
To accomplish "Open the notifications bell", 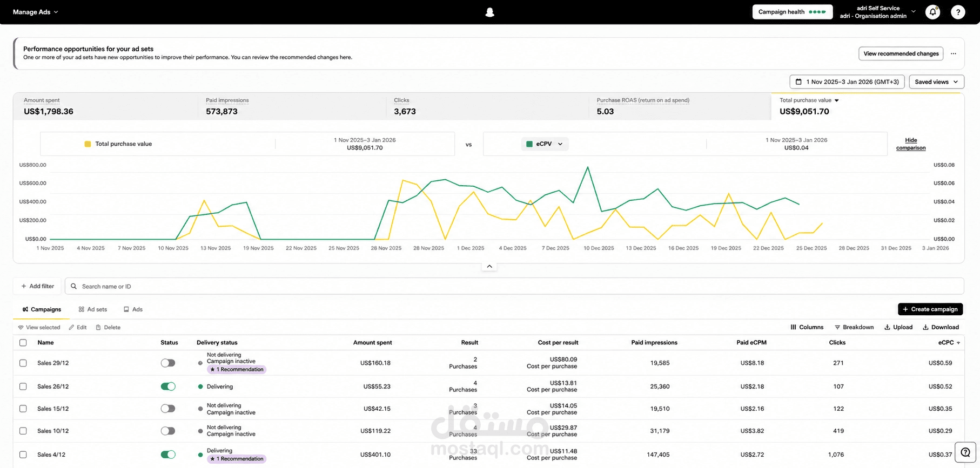I will pos(933,12).
